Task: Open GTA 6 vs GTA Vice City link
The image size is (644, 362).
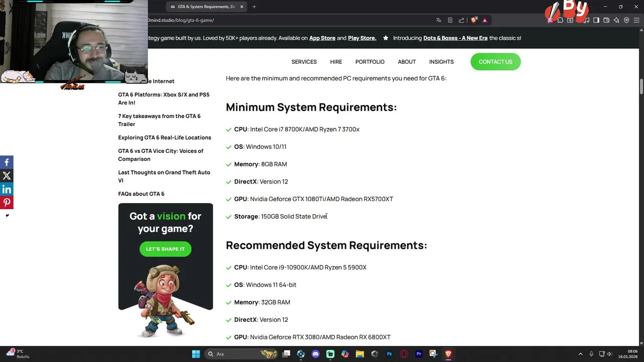Action: pyautogui.click(x=160, y=155)
